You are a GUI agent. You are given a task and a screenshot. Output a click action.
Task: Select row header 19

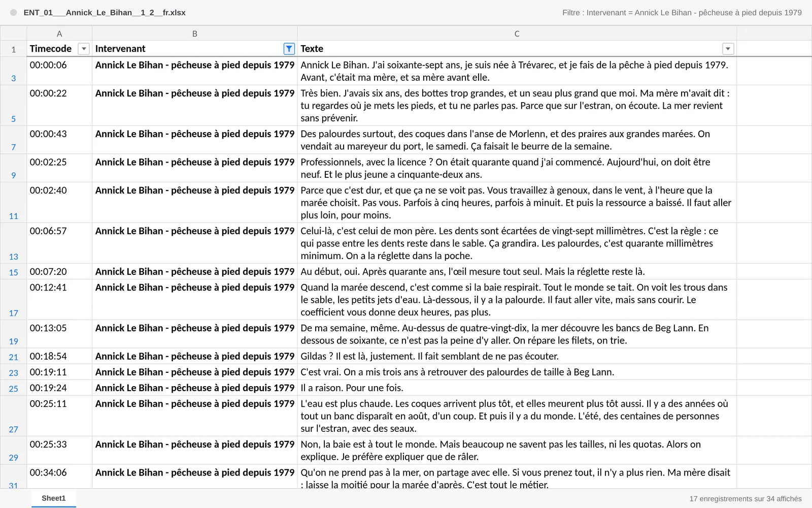point(14,334)
